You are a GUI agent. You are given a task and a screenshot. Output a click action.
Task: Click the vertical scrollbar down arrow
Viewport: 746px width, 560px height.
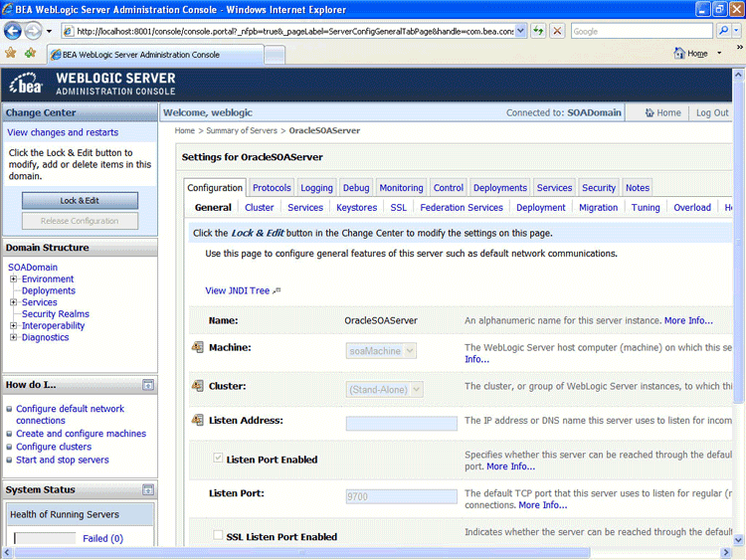(x=738, y=539)
